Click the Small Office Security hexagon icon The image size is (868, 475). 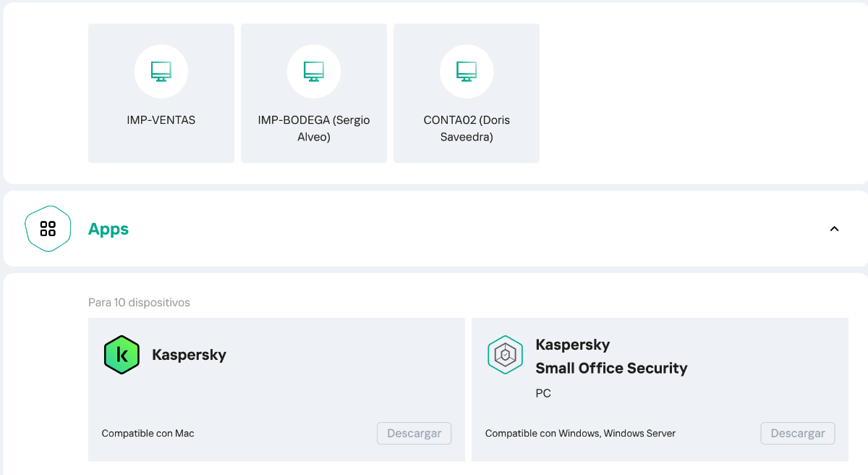coord(505,355)
